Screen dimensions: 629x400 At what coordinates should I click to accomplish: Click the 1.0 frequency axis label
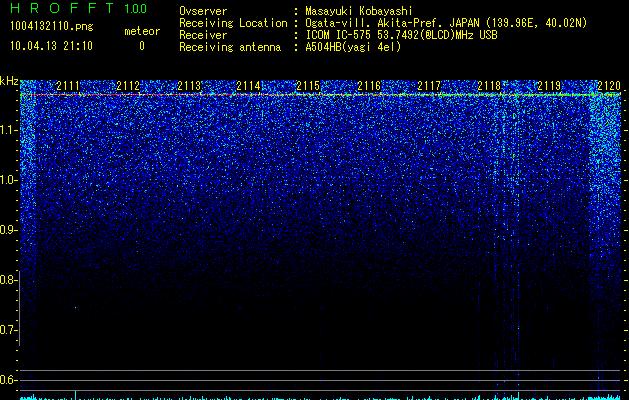pos(8,180)
